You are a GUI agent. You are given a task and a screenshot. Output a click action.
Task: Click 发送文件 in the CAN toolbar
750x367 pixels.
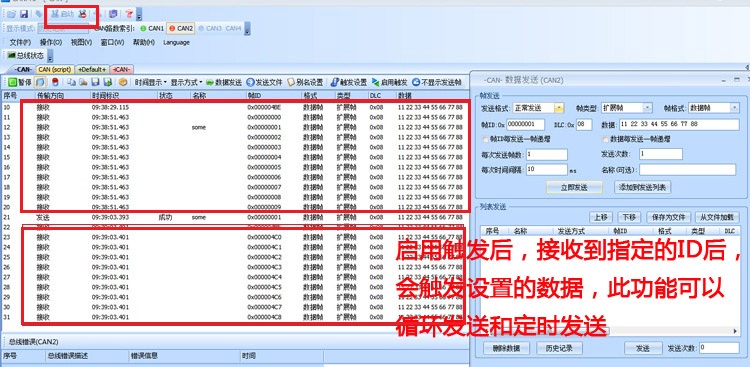pos(265,82)
